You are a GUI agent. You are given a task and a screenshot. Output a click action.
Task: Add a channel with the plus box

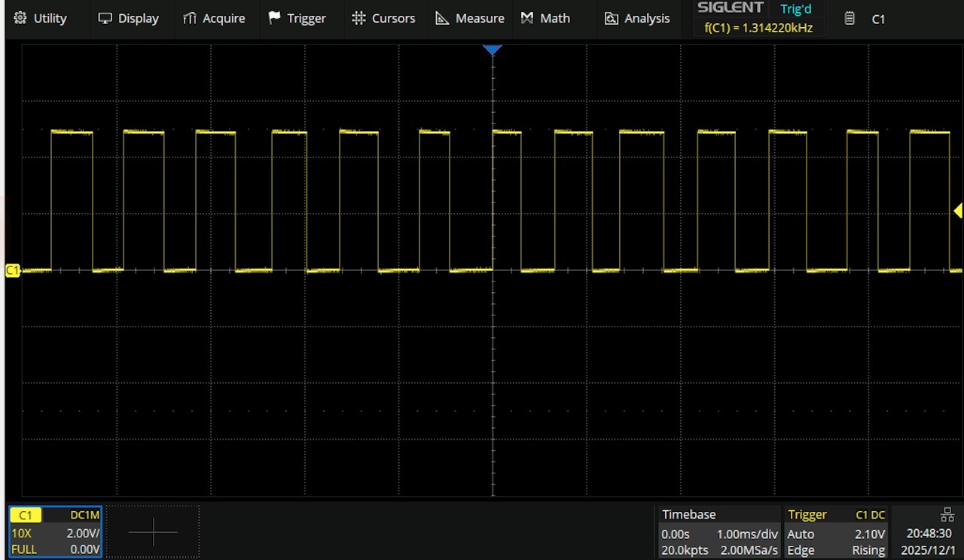[x=153, y=532]
